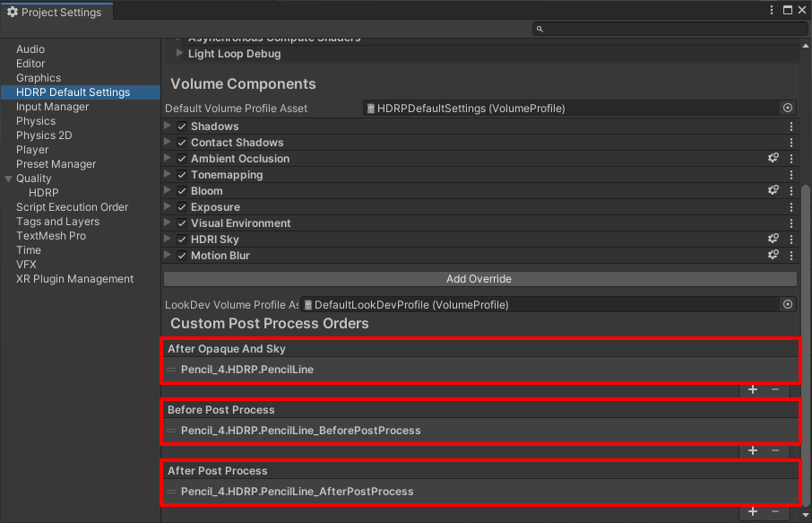Expand the Bloom override section
This screenshot has height=523, width=812.
point(168,189)
